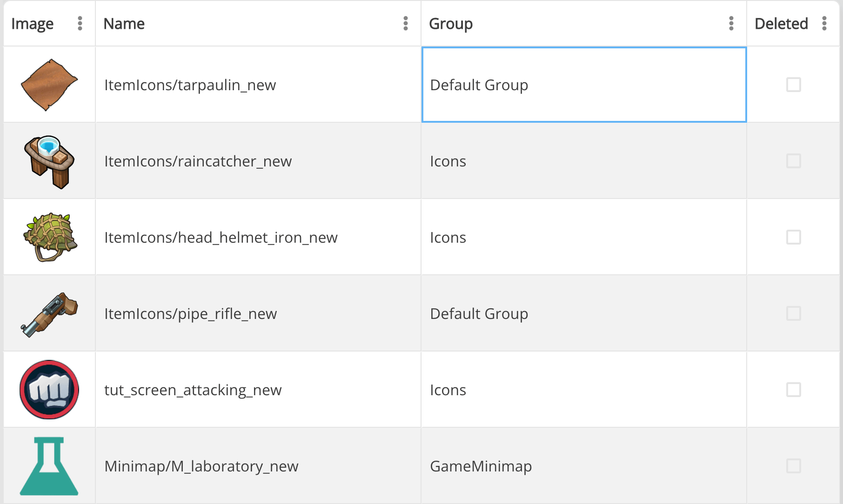Open the Group column three-dot menu

pos(731,24)
